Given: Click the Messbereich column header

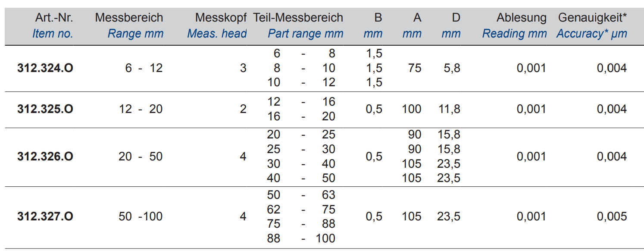Looking at the screenshot, I should 129,18.
